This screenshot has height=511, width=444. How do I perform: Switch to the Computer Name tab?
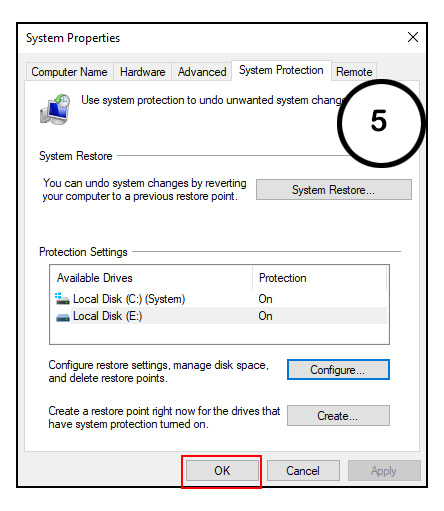point(69,72)
